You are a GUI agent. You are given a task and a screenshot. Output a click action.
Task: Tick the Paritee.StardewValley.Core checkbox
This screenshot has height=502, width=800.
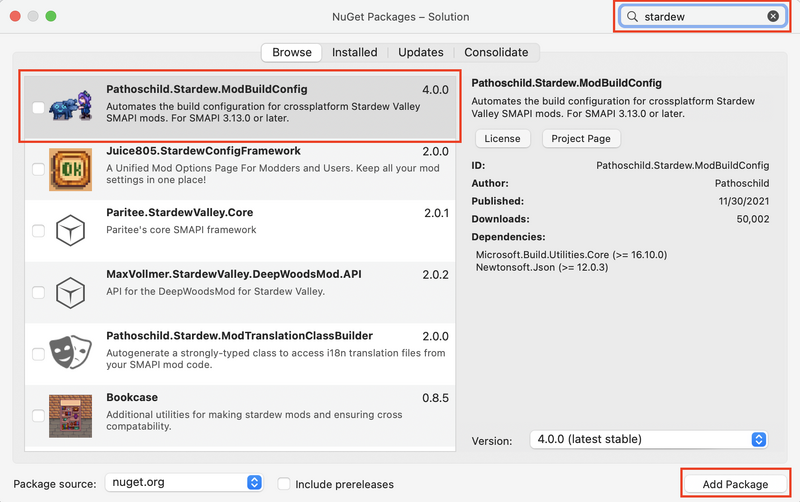click(38, 231)
